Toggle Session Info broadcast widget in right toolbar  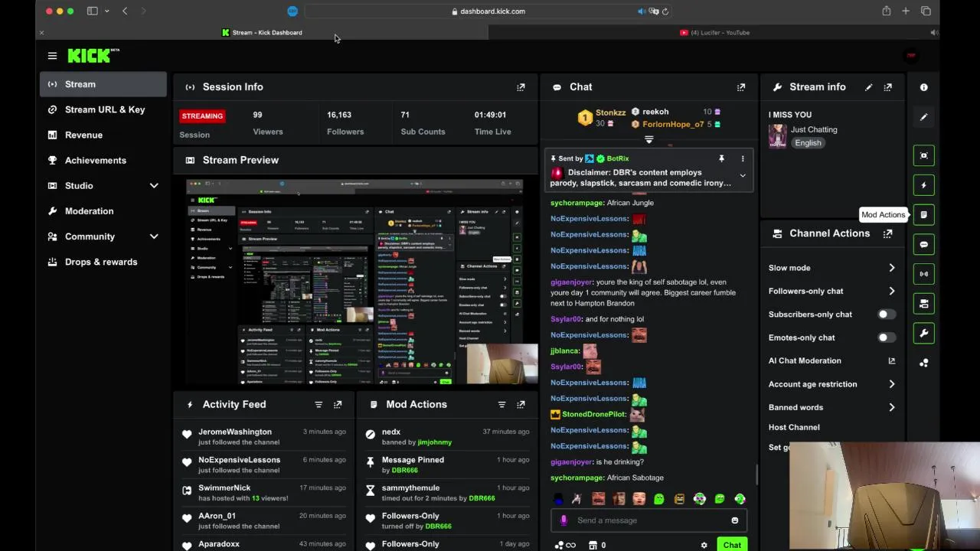pyautogui.click(x=924, y=274)
